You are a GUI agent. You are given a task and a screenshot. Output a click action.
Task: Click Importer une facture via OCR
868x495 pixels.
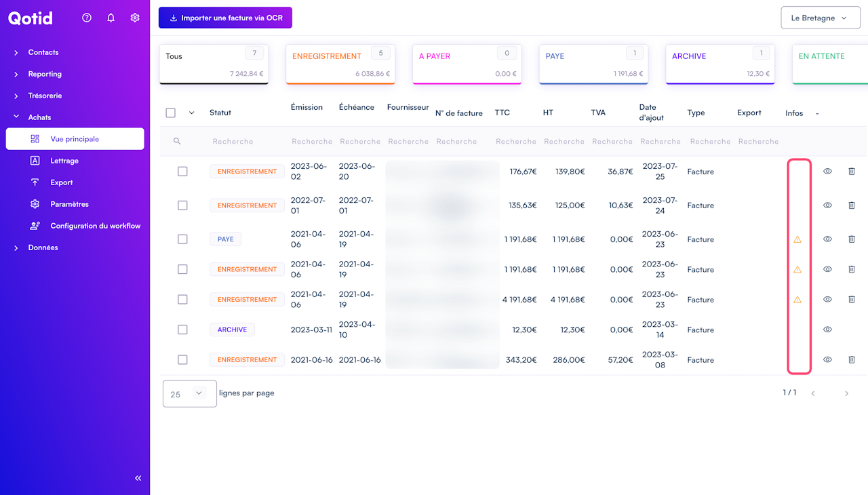(x=225, y=18)
